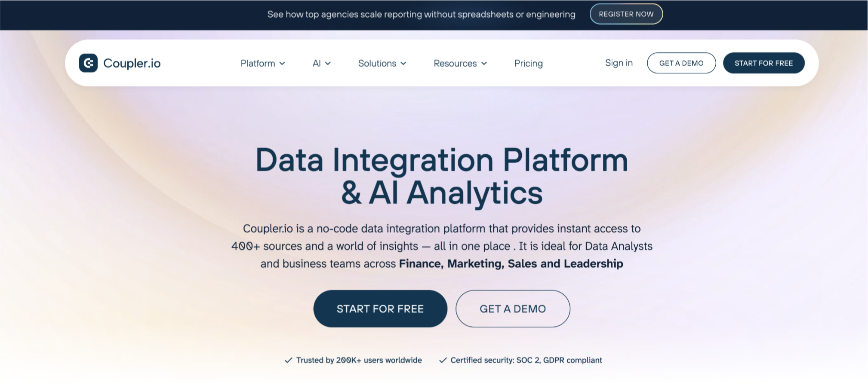This screenshot has width=868, height=385.
Task: Click Start for Free in navbar
Action: tap(763, 63)
